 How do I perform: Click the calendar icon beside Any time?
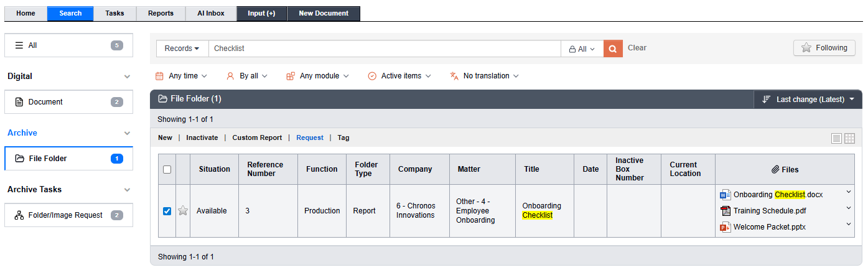pos(159,76)
